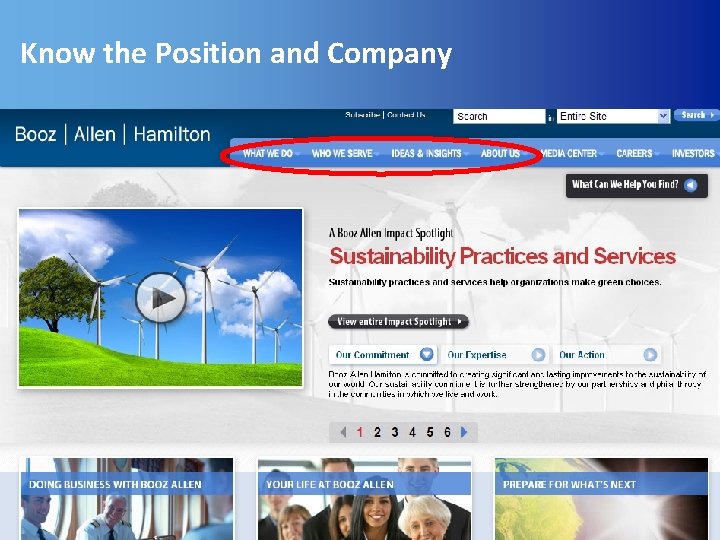Click Sustainability Practices and Services headline
This screenshot has height=540, width=720.
coord(503,256)
